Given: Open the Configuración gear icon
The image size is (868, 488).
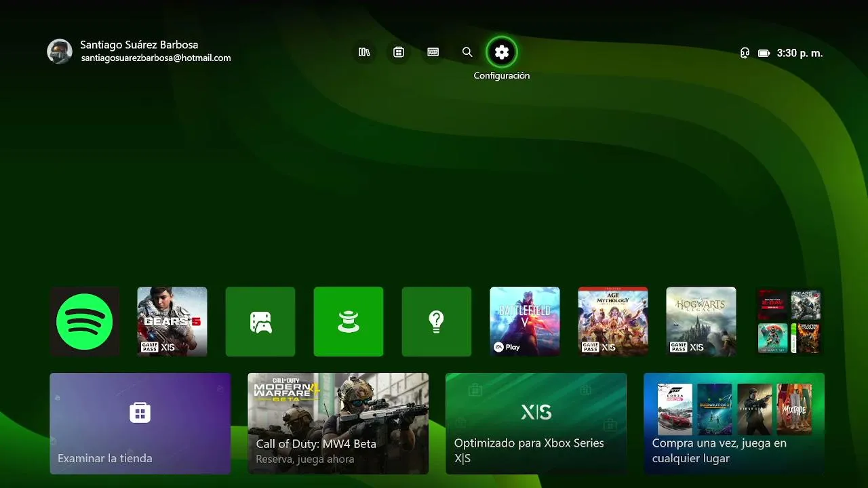Looking at the screenshot, I should point(501,52).
